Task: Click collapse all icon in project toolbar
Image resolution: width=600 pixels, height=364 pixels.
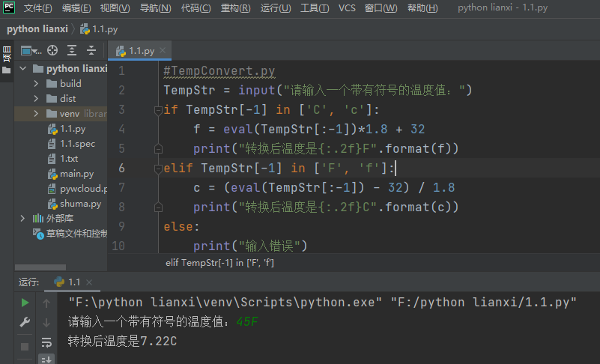Action: (x=91, y=51)
